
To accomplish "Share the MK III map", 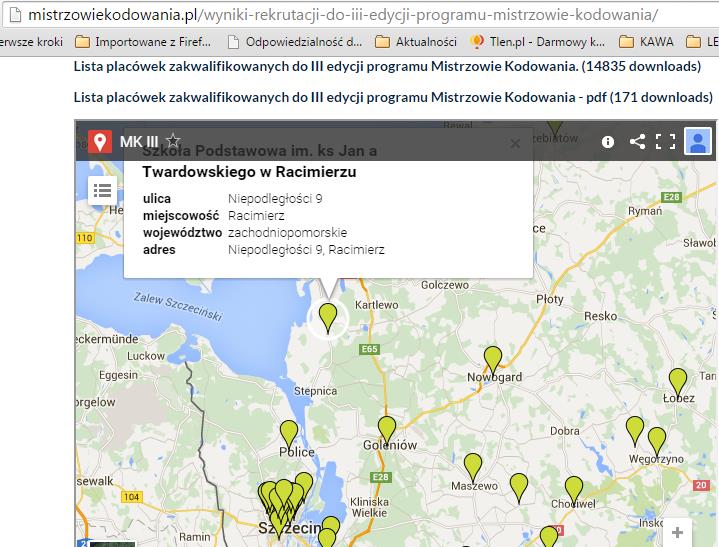I will click(x=637, y=141).
